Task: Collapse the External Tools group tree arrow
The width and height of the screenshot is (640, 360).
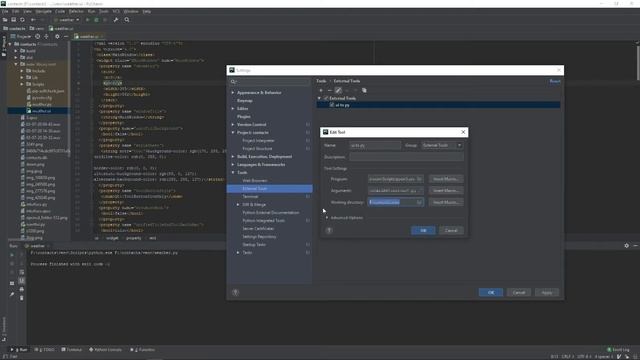Action: coord(319,98)
